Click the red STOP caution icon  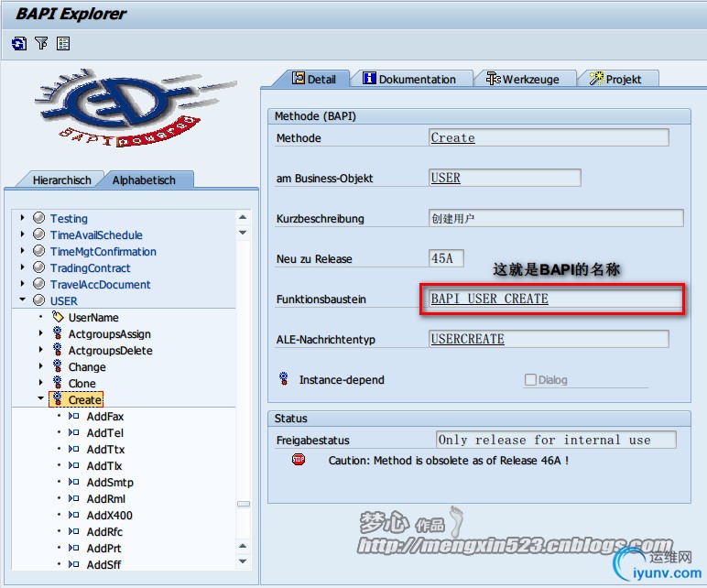point(298,460)
